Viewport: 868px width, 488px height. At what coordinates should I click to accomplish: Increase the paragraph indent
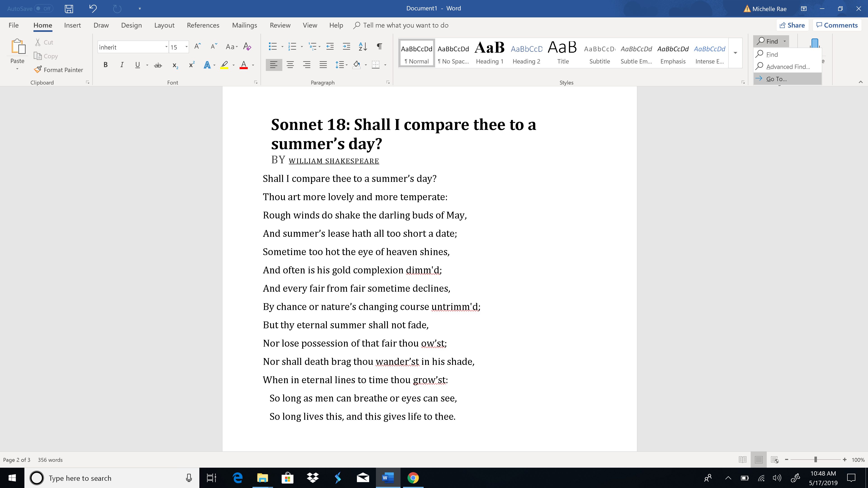click(x=346, y=47)
